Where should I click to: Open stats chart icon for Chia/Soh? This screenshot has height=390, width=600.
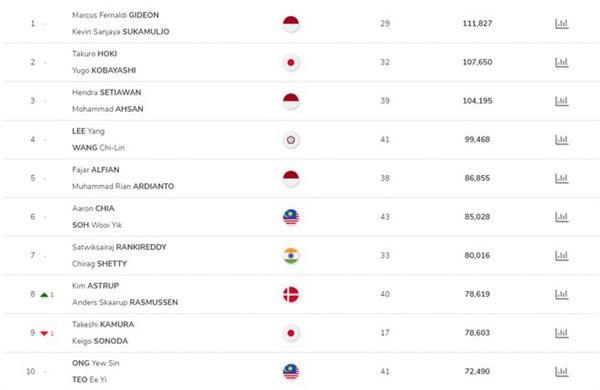[x=561, y=217]
